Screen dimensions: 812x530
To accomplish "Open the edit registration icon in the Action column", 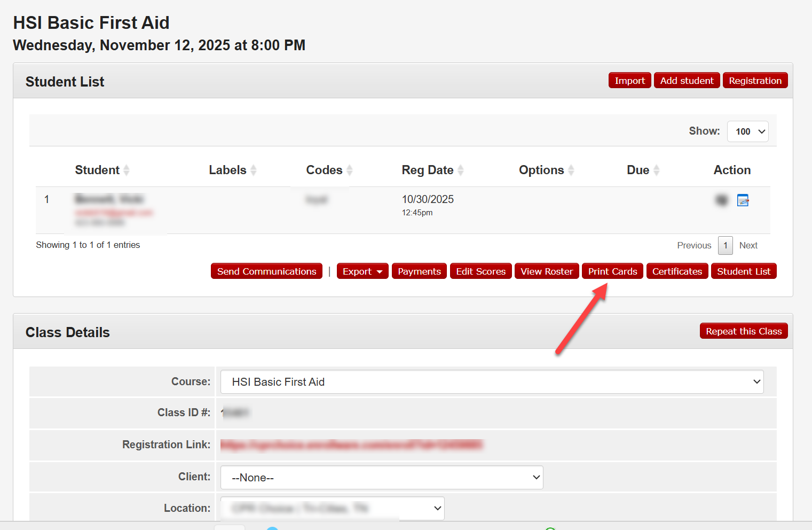I will 743,200.
